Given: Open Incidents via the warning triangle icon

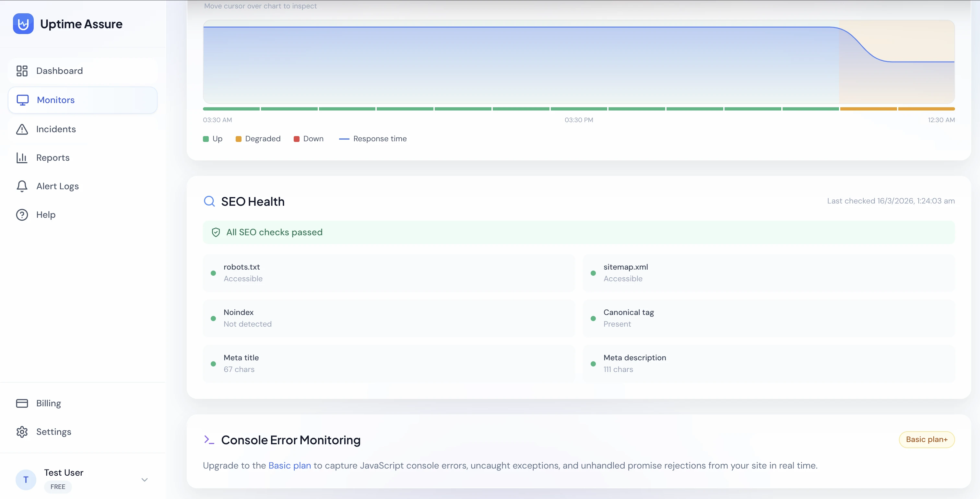Looking at the screenshot, I should pyautogui.click(x=22, y=129).
